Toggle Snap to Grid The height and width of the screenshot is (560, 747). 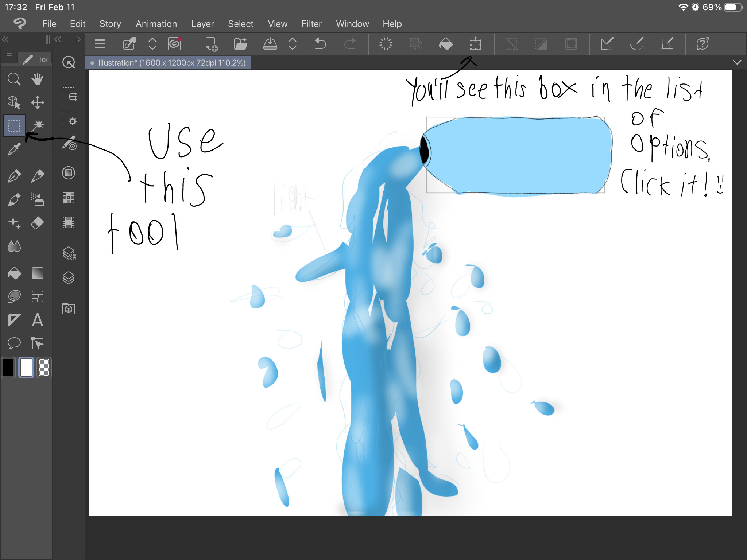tap(667, 44)
